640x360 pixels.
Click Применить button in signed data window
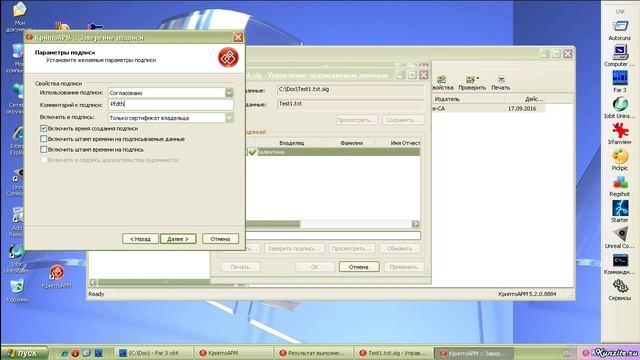pyautogui.click(x=403, y=267)
